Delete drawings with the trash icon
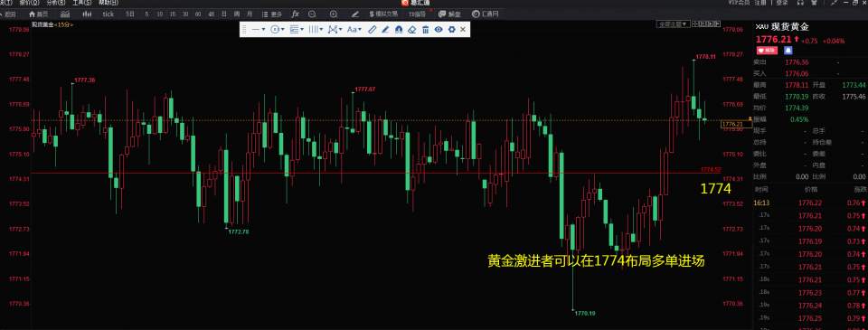The width and height of the screenshot is (868, 330). tap(426, 29)
